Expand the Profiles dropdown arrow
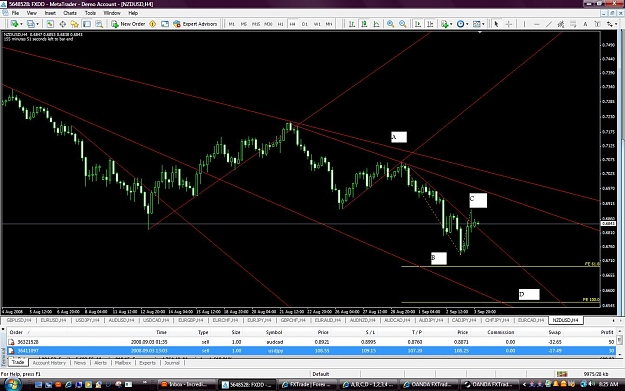Screen dimensions: 625x391 tap(37, 24)
